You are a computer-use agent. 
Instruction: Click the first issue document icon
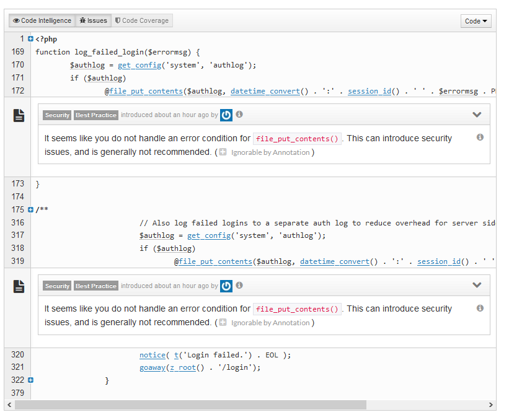(x=19, y=115)
